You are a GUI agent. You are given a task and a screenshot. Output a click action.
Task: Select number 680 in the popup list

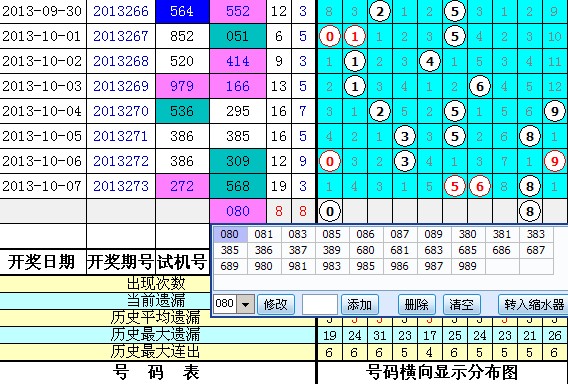(x=366, y=250)
